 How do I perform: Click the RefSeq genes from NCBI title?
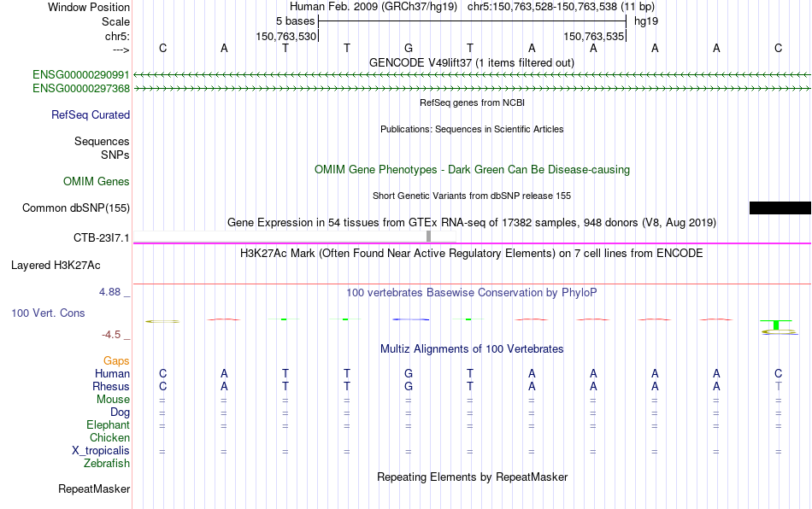473,103
